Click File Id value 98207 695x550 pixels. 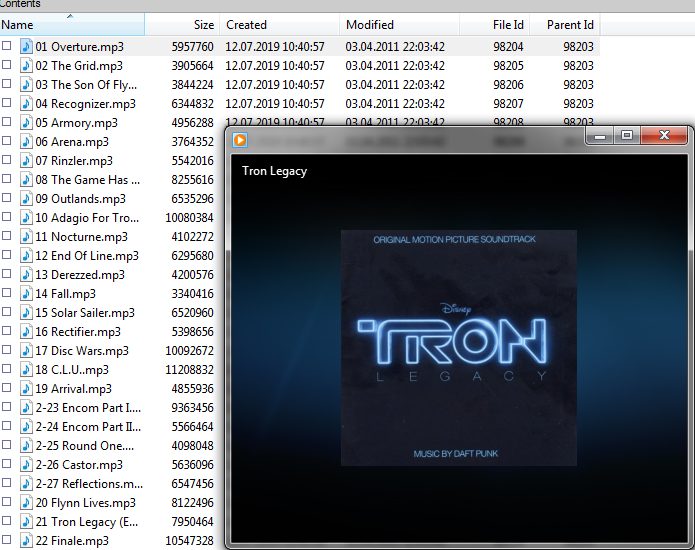pyautogui.click(x=508, y=104)
